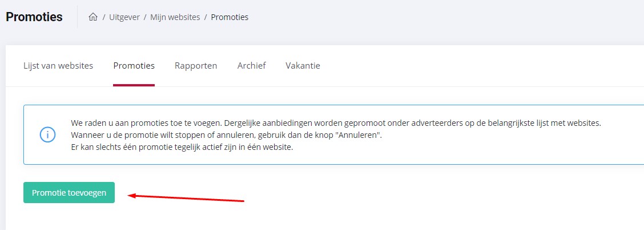The height and width of the screenshot is (230, 644).
Task: Open the Uitgever breadcrumb link
Action: [x=124, y=17]
